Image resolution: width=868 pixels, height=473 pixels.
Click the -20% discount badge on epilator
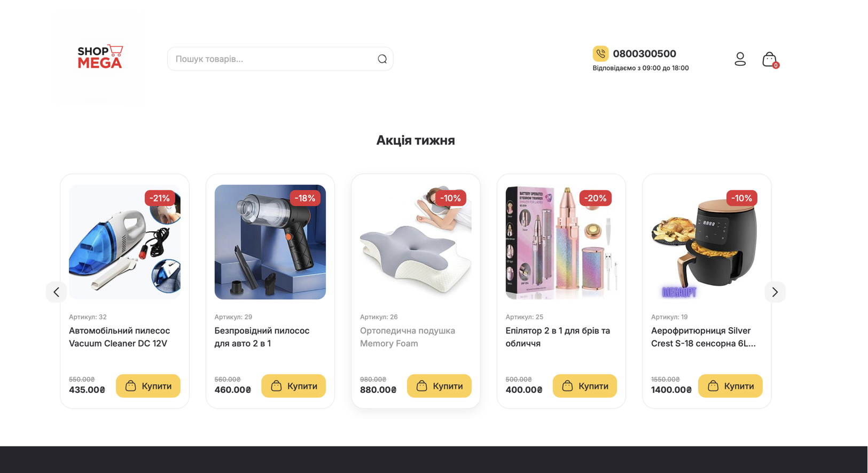tap(596, 198)
